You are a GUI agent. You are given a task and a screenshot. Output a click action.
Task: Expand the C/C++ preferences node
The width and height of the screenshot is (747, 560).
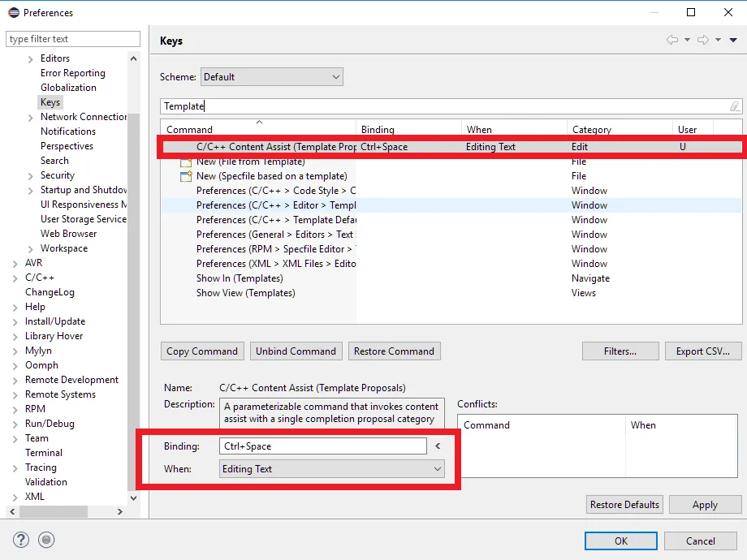pos(15,278)
